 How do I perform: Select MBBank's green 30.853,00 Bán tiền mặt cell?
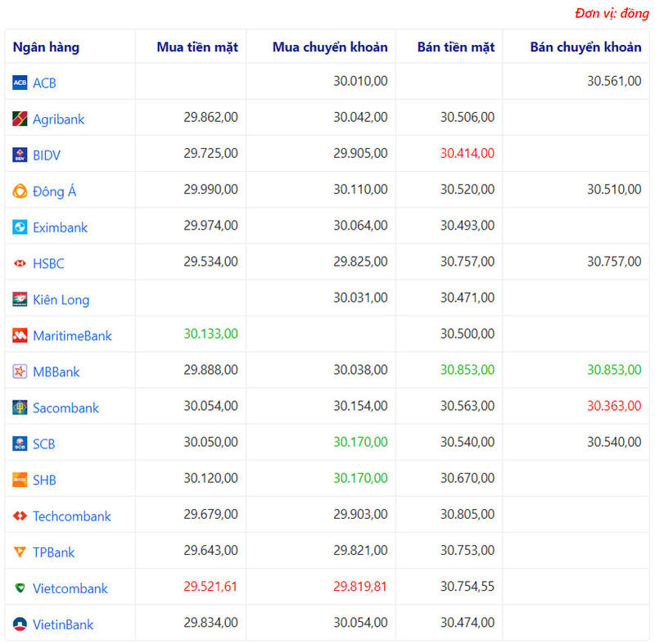[x=467, y=370]
